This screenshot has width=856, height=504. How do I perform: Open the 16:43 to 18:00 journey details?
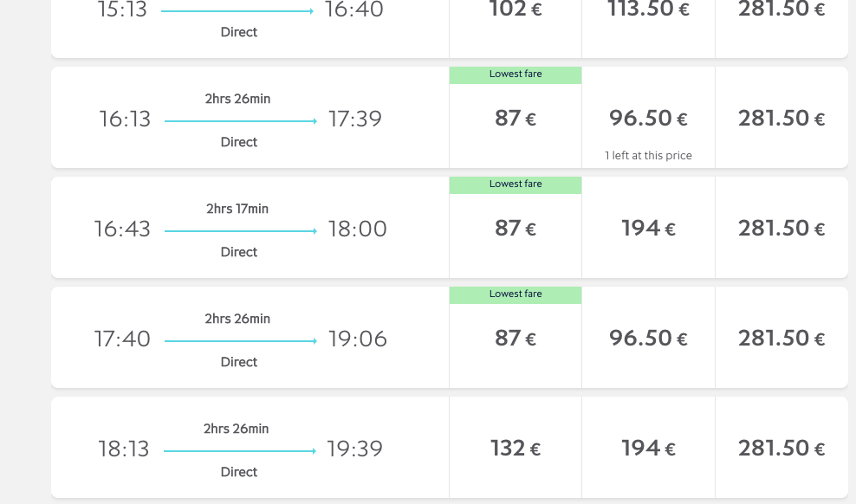(250, 228)
